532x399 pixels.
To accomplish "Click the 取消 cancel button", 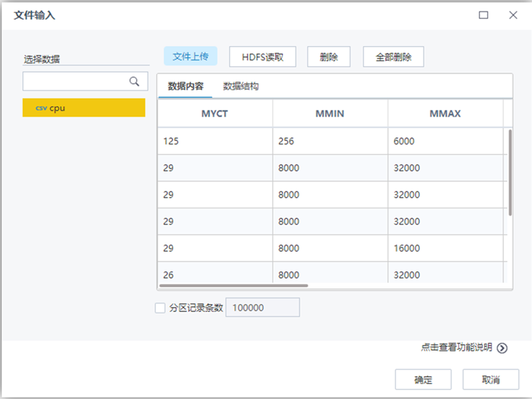I will [x=491, y=379].
